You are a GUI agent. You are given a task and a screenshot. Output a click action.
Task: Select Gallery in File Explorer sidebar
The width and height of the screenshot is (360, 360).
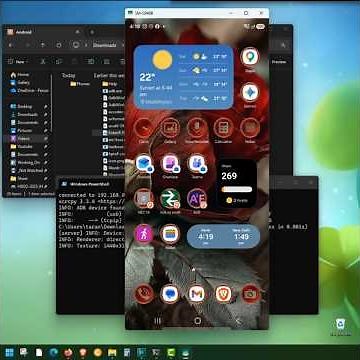click(x=23, y=83)
